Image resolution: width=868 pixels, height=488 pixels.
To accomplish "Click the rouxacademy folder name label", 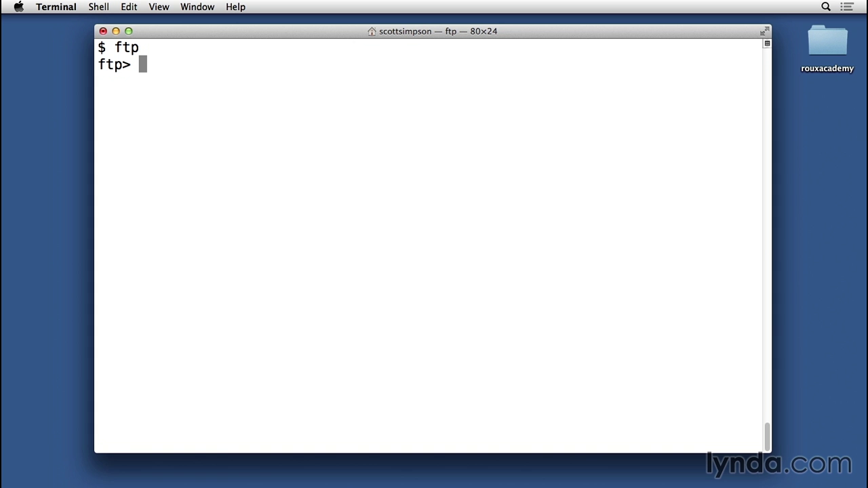I will click(x=827, y=68).
